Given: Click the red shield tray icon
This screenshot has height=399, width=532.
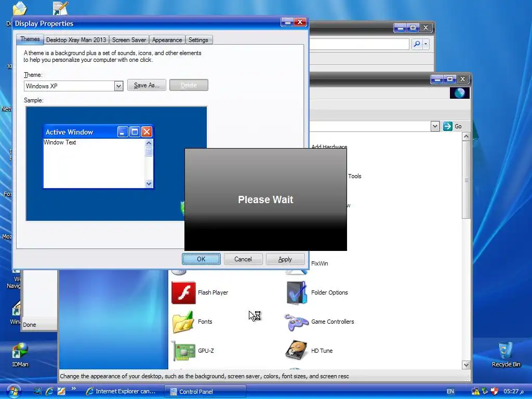Looking at the screenshot, I should coord(495,391).
